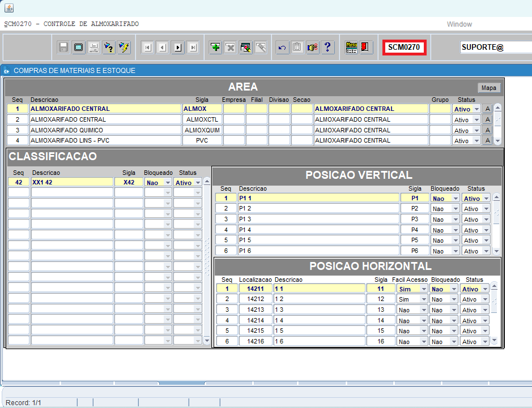Open help with the question mark icon
This screenshot has width=532, height=408.
point(327,48)
